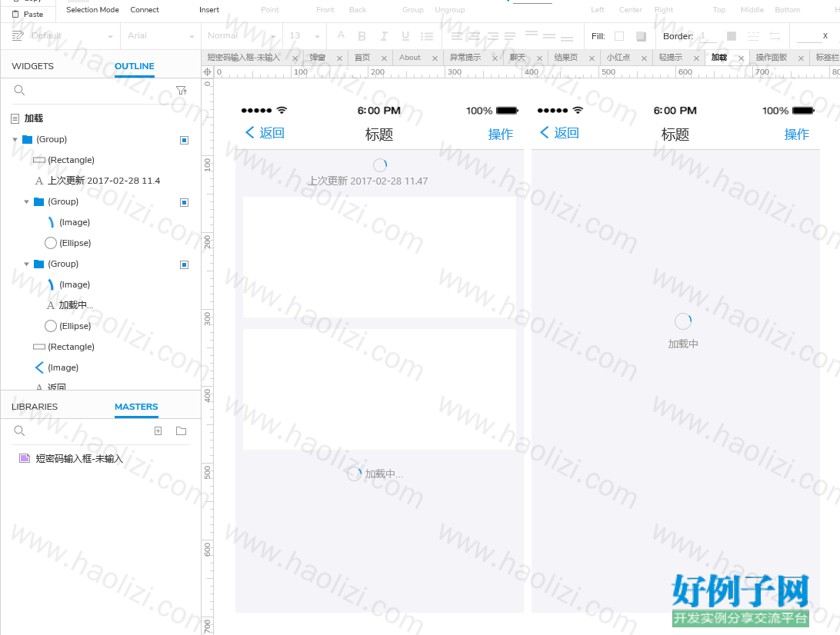Click the ruler origin crosshair icon
Image resolution: width=840 pixels, height=635 pixels.
click(208, 71)
